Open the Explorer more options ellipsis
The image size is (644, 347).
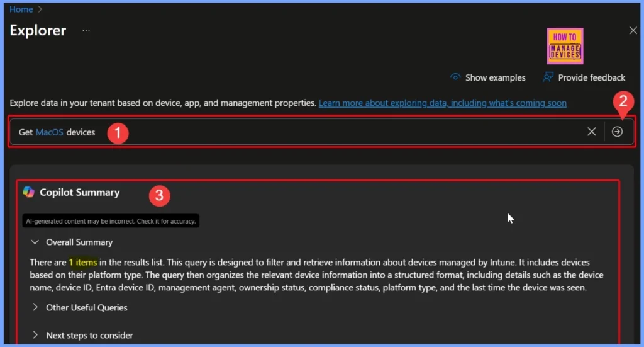coord(86,30)
